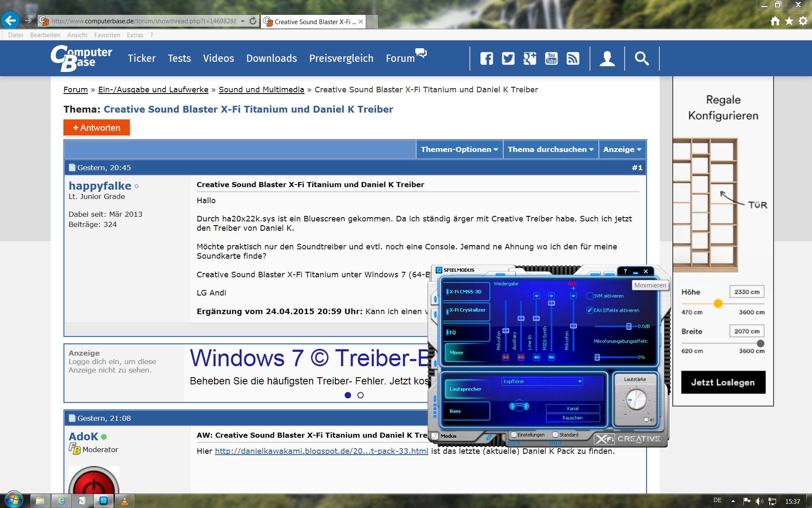Click the Mikrofonumgebungseffekt slider handle
The width and height of the screenshot is (812, 508).
(x=597, y=357)
